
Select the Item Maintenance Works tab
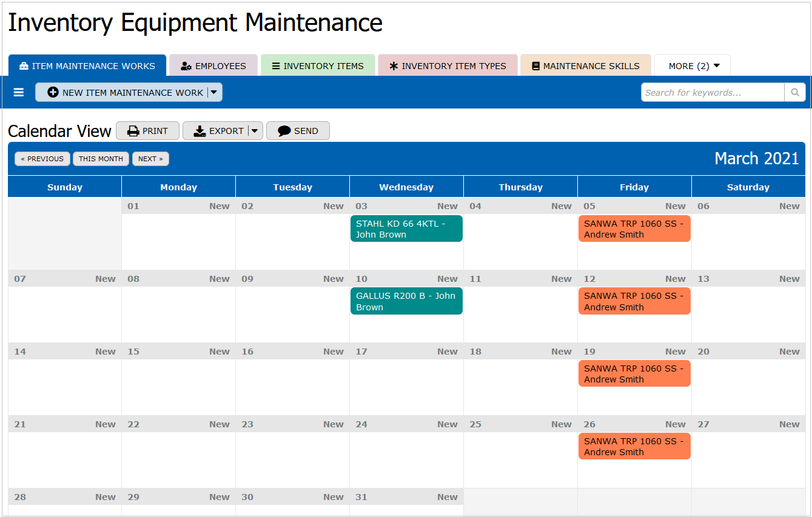pyautogui.click(x=87, y=65)
